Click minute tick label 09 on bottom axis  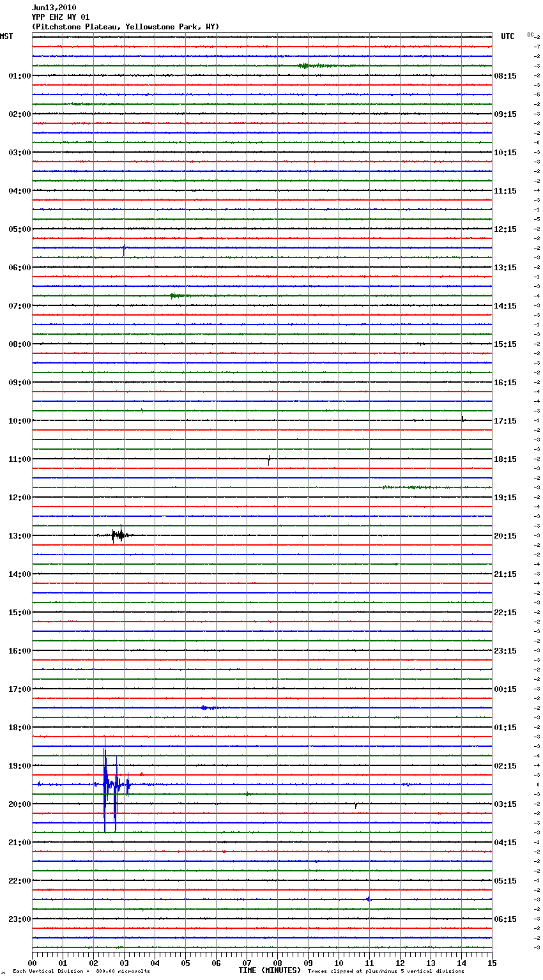click(x=308, y=963)
